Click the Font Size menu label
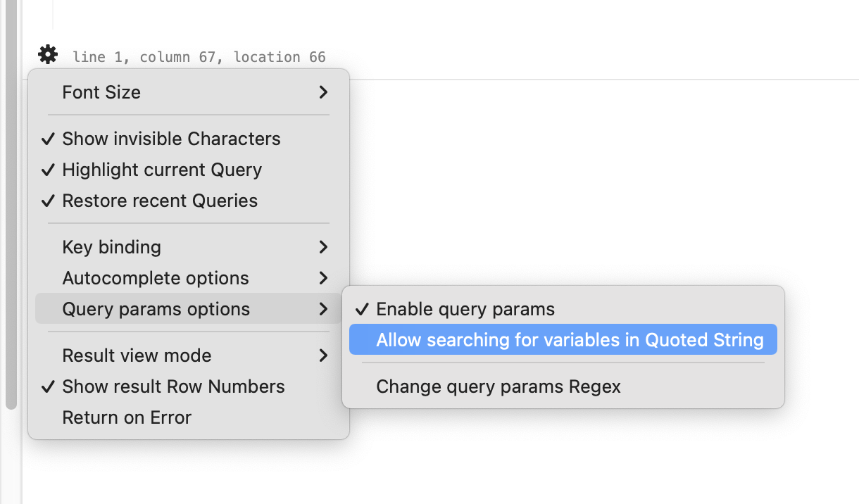Image resolution: width=859 pixels, height=504 pixels. pos(101,92)
